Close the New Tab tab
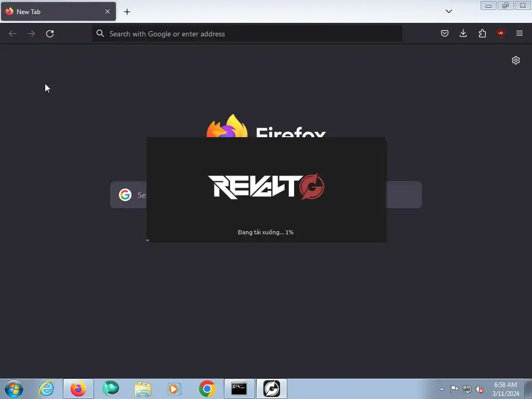This screenshot has width=532, height=399. coord(107,11)
